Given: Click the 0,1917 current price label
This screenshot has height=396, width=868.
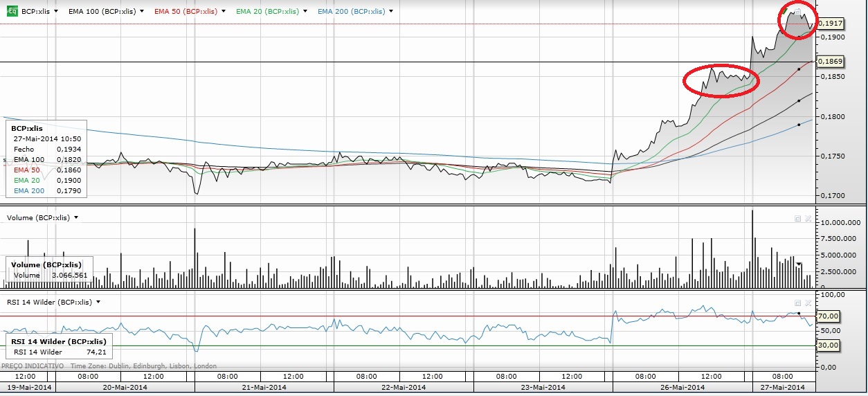Looking at the screenshot, I should [830, 24].
